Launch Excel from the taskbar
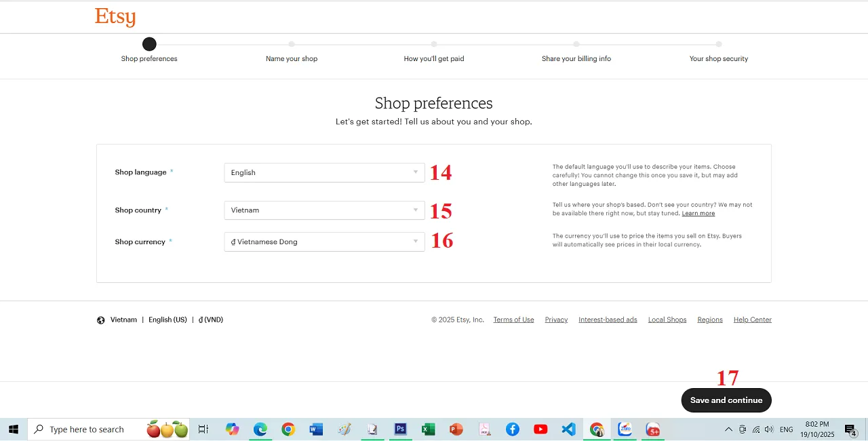868x441 pixels. (428, 429)
